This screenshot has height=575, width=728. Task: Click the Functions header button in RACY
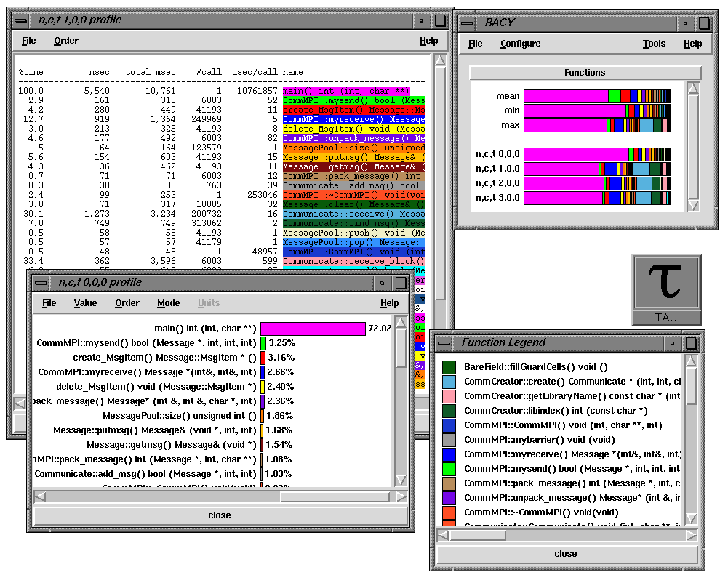[x=585, y=73]
